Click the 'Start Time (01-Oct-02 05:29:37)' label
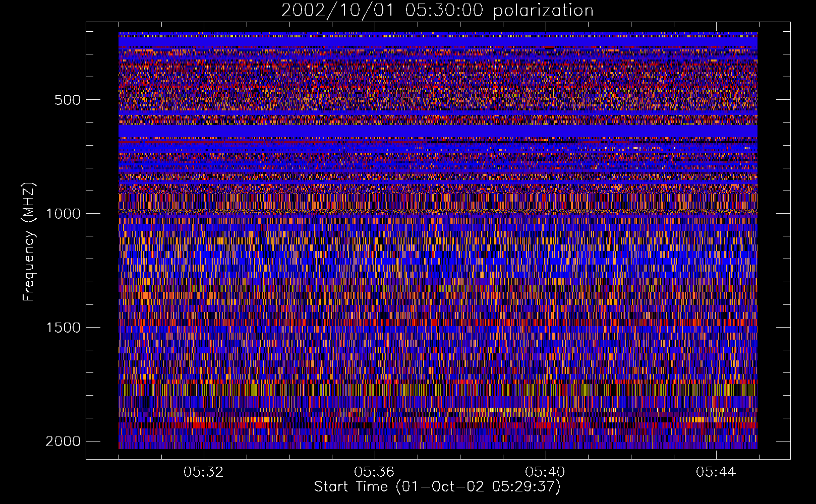The width and height of the screenshot is (816, 504). point(437,487)
